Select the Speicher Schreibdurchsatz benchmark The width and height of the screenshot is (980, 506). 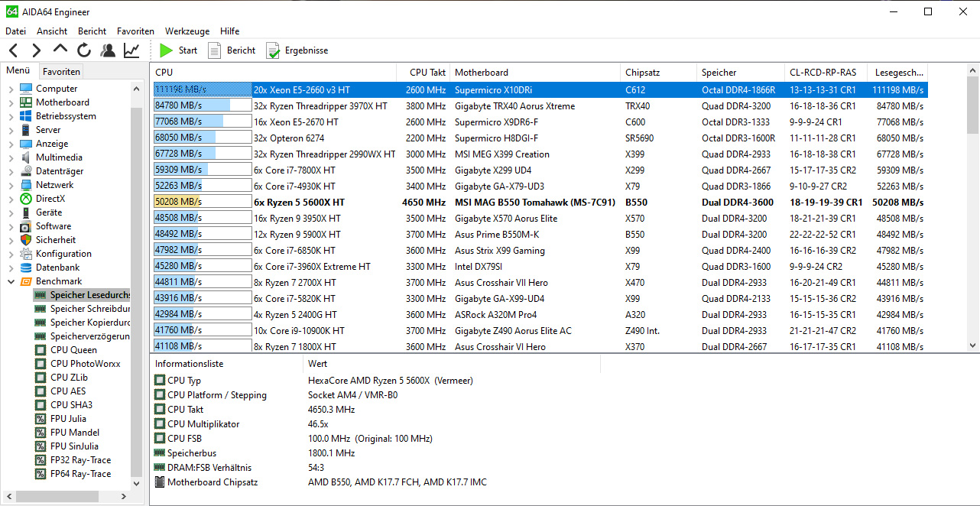90,309
